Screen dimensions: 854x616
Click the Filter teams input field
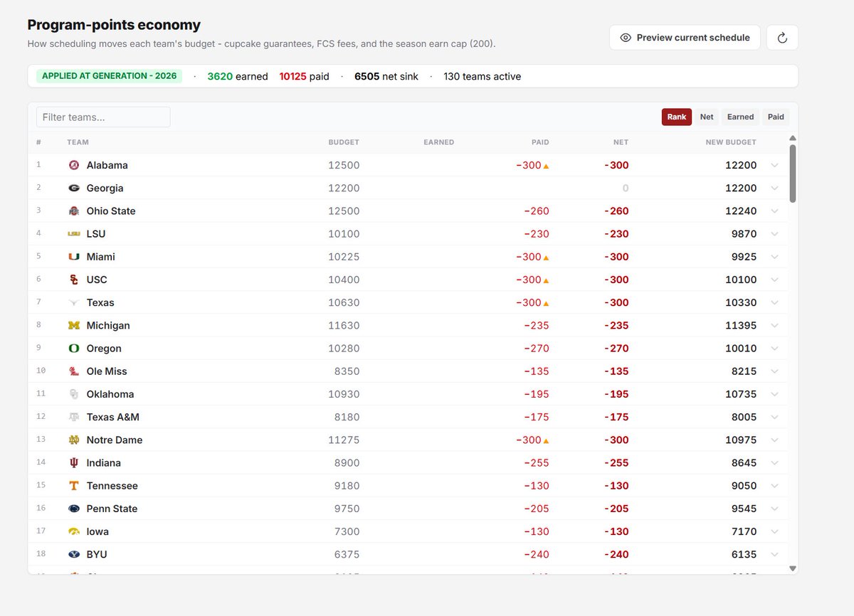click(x=103, y=117)
